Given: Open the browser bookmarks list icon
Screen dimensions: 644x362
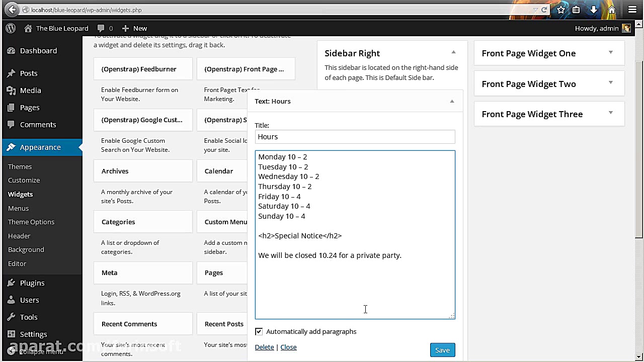Looking at the screenshot, I should pyautogui.click(x=576, y=10).
